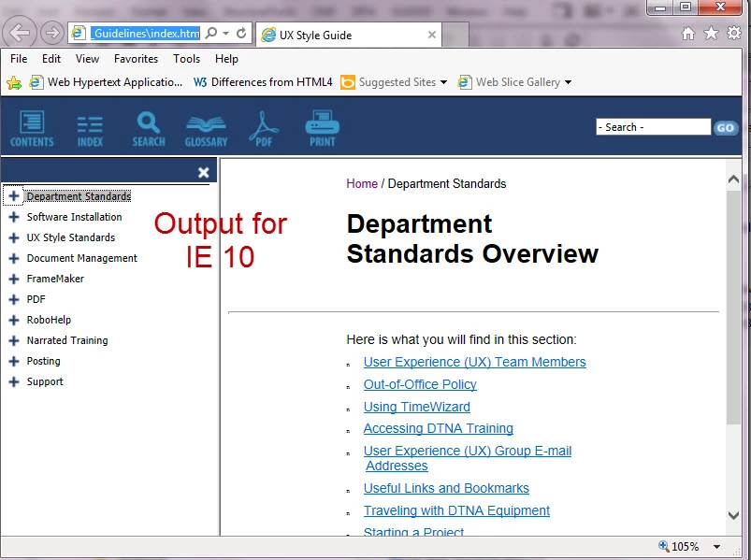Expand the Posting node

pyautogui.click(x=13, y=361)
